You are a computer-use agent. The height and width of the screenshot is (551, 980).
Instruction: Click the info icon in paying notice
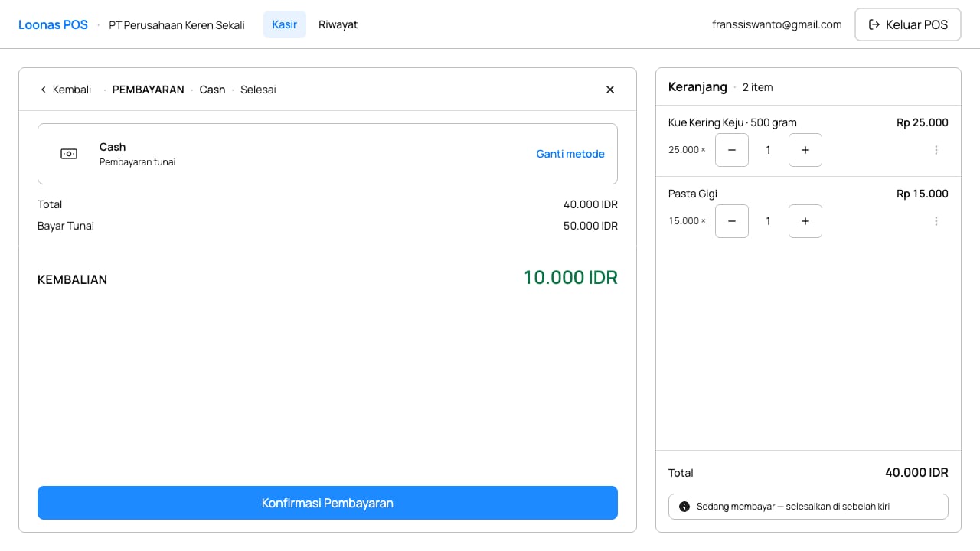[684, 507]
